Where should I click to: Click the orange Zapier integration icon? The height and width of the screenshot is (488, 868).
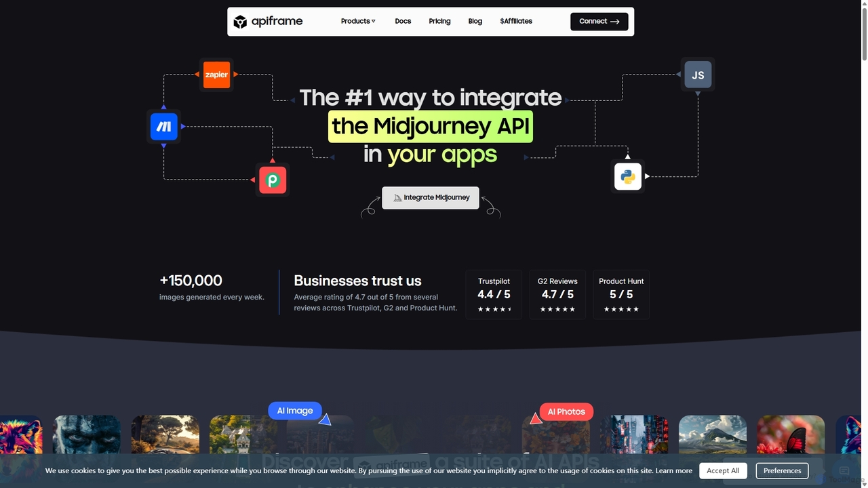217,75
